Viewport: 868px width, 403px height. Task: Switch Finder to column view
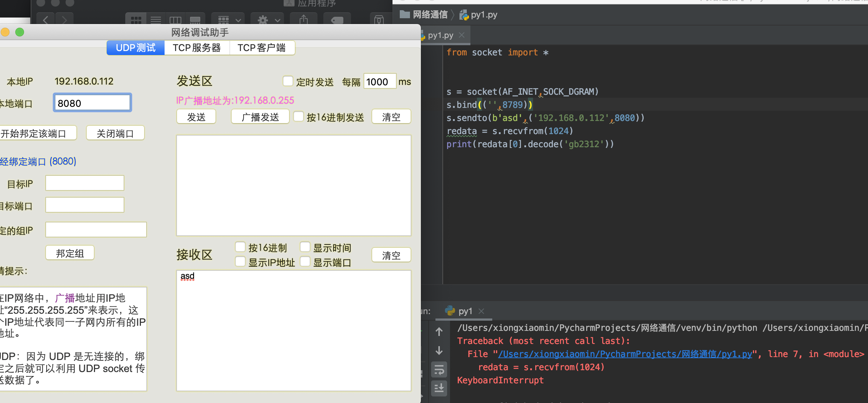click(175, 20)
